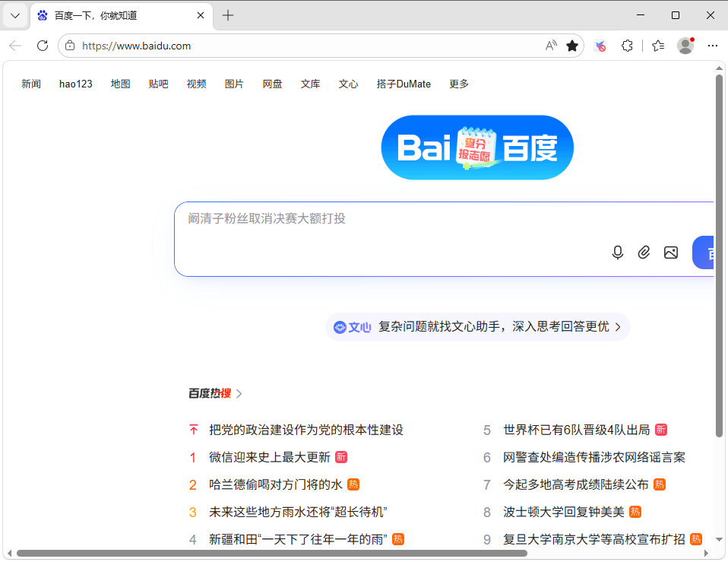Image resolution: width=728 pixels, height=562 pixels.
Task: Open 图片 navigation link
Action: tap(234, 84)
